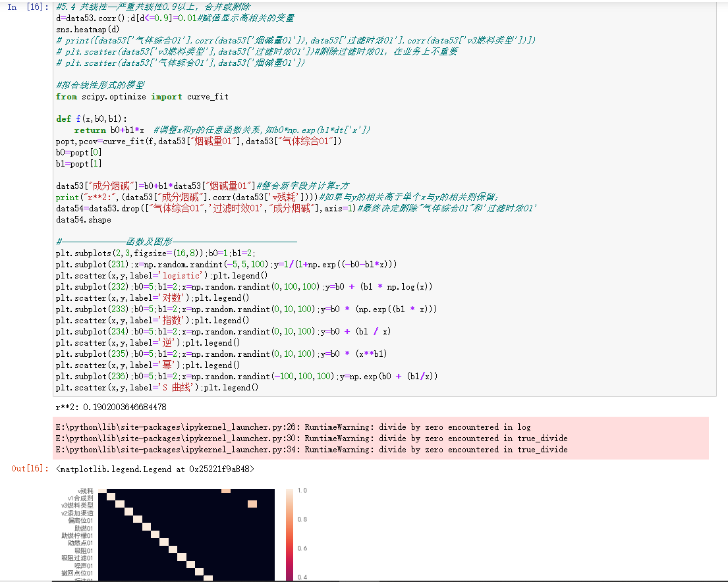Click the 'plt.subplot(234)' line
728x582 pixels.
[x=223, y=331]
